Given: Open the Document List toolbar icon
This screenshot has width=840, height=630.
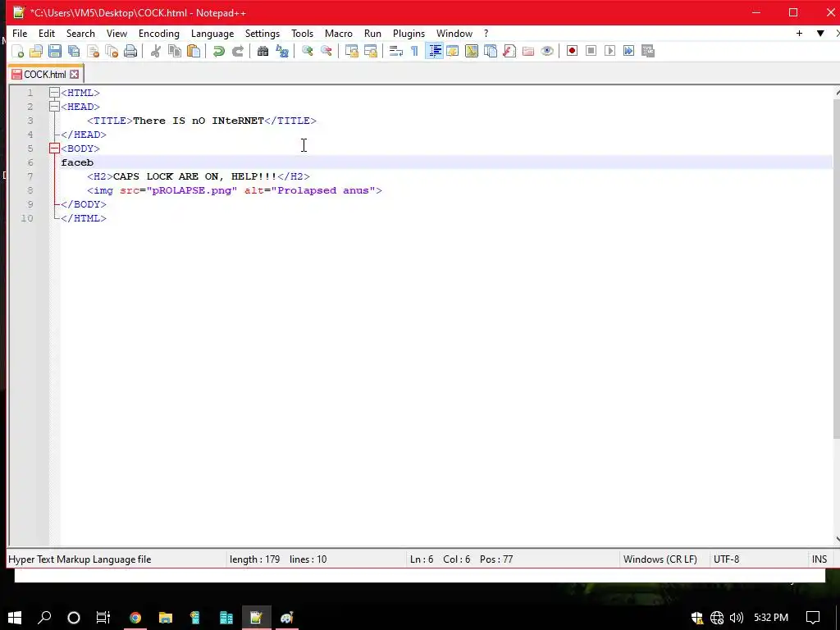Looking at the screenshot, I should (491, 51).
